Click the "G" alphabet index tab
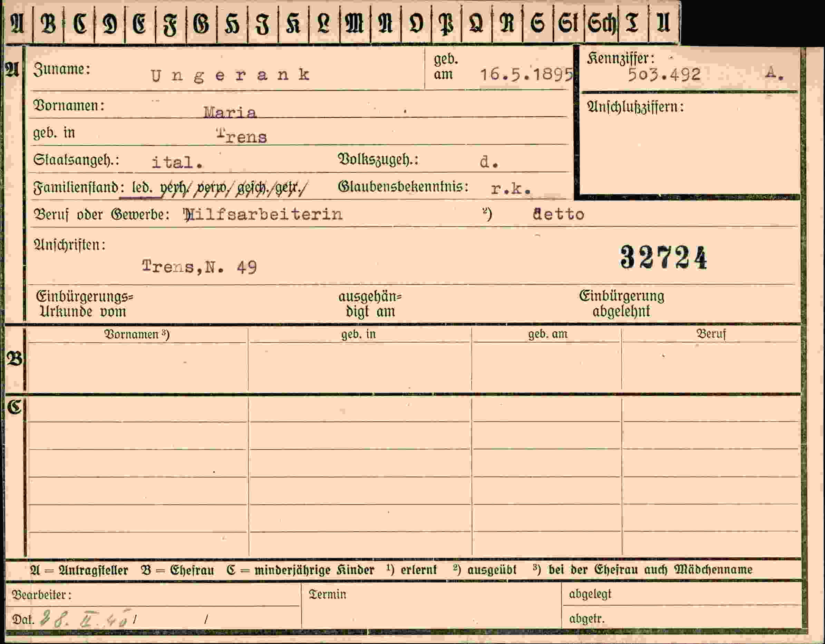Viewport: 825px width, 644px height. 201,23
